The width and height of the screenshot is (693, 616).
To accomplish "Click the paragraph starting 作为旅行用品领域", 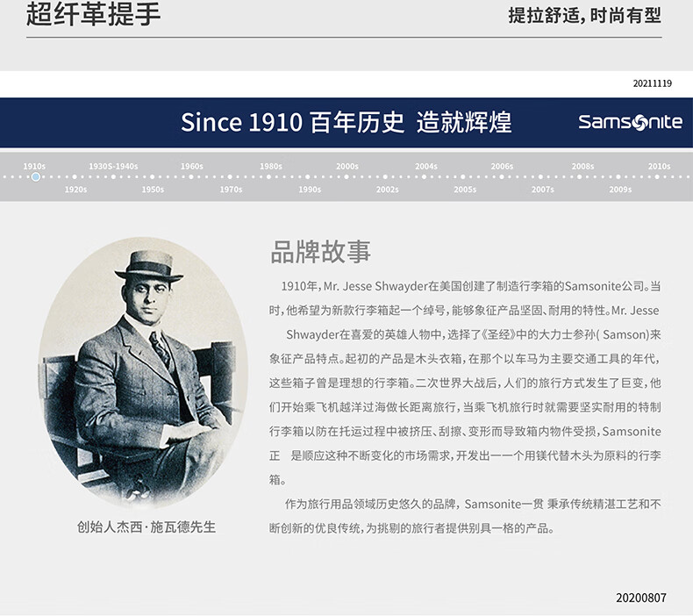I will click(465, 516).
